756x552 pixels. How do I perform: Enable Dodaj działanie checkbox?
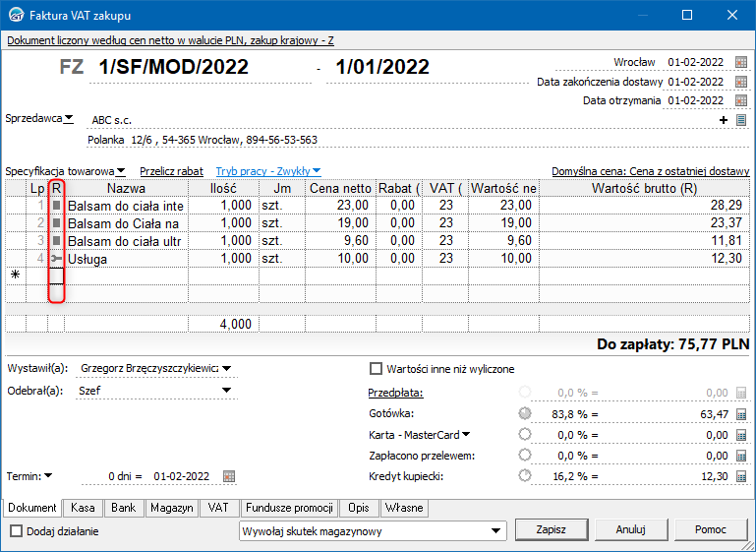pyautogui.click(x=17, y=531)
